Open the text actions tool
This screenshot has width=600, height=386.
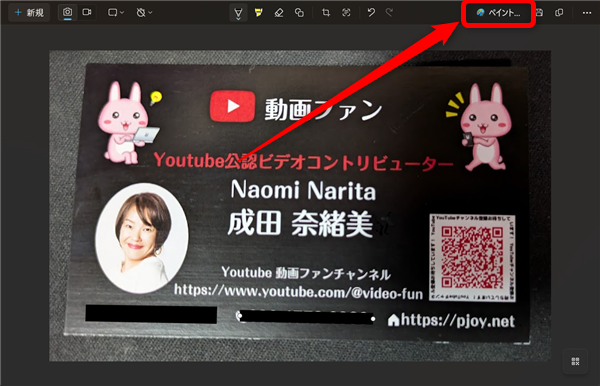[x=346, y=13]
